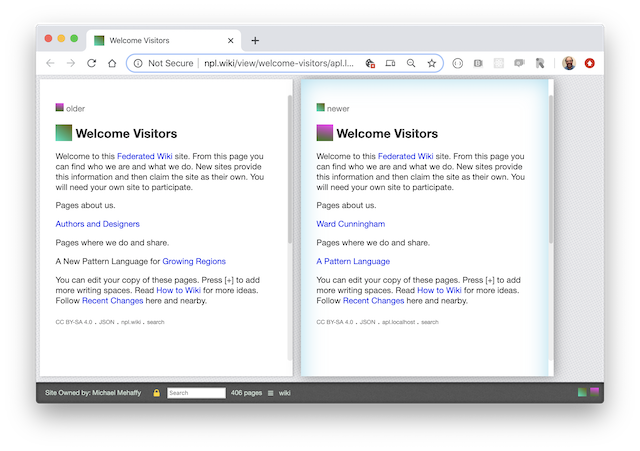Open the Authors and Designers link

[x=98, y=224]
